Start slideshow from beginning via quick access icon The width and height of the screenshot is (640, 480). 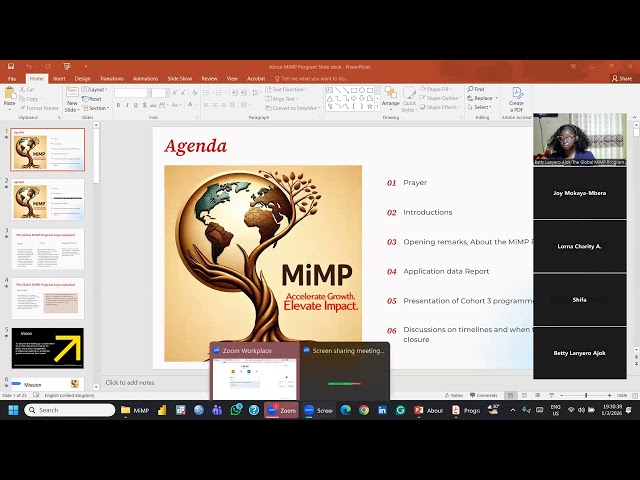(67, 66)
